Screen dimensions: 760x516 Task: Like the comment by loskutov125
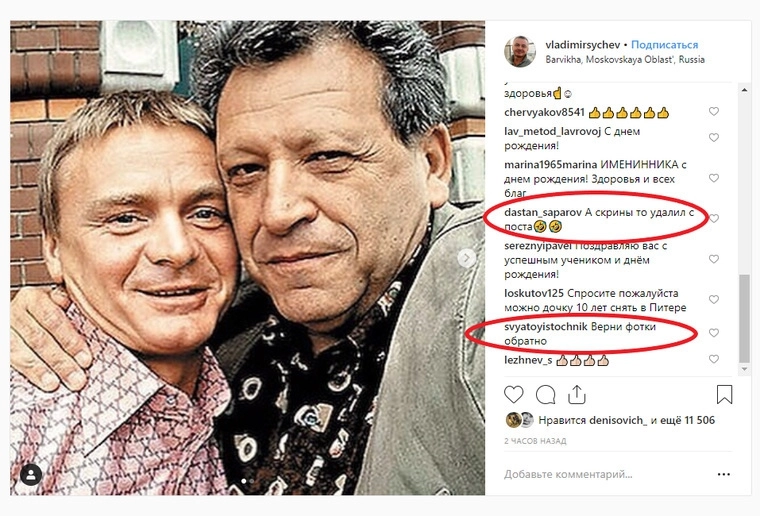pos(714,299)
